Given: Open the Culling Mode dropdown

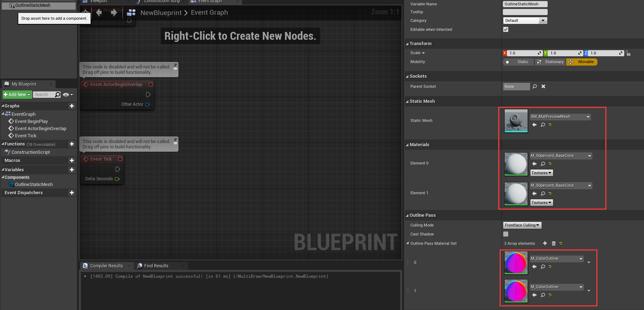Looking at the screenshot, I should click(522, 225).
